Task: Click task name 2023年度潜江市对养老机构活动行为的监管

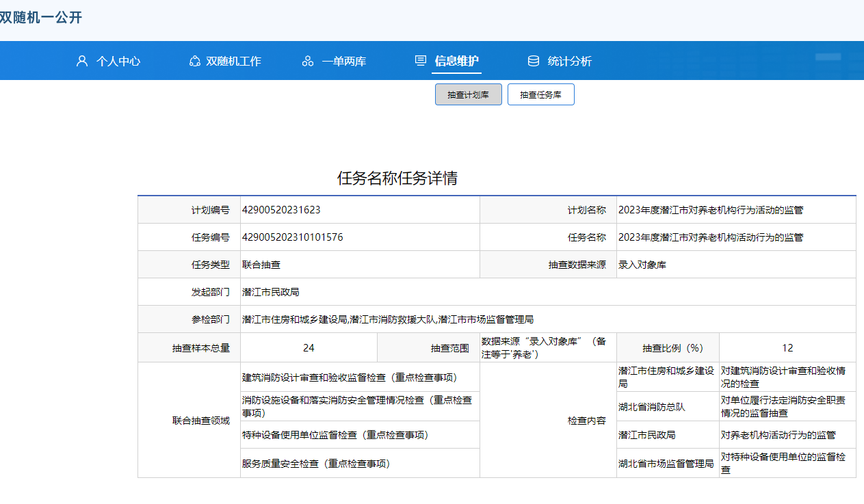Action: pos(711,237)
